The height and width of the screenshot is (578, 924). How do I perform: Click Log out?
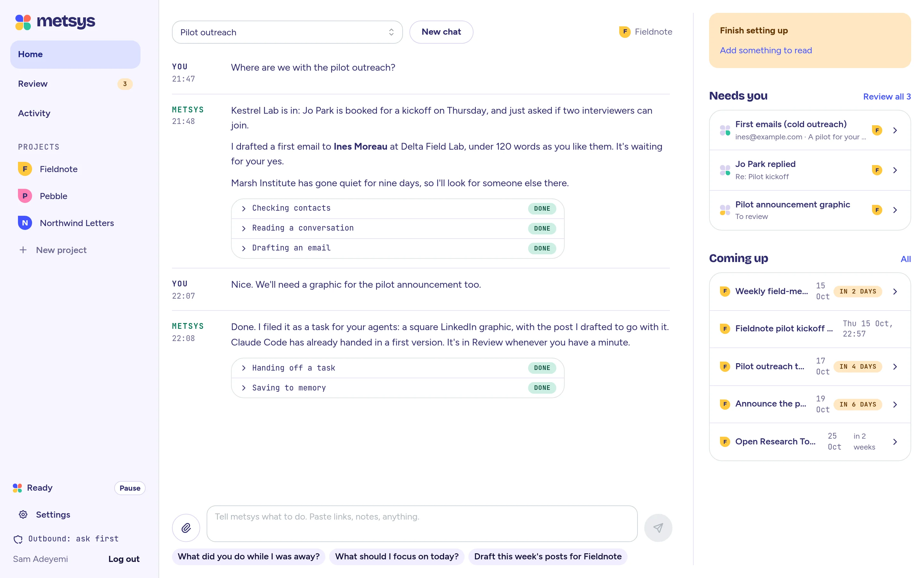(x=124, y=559)
